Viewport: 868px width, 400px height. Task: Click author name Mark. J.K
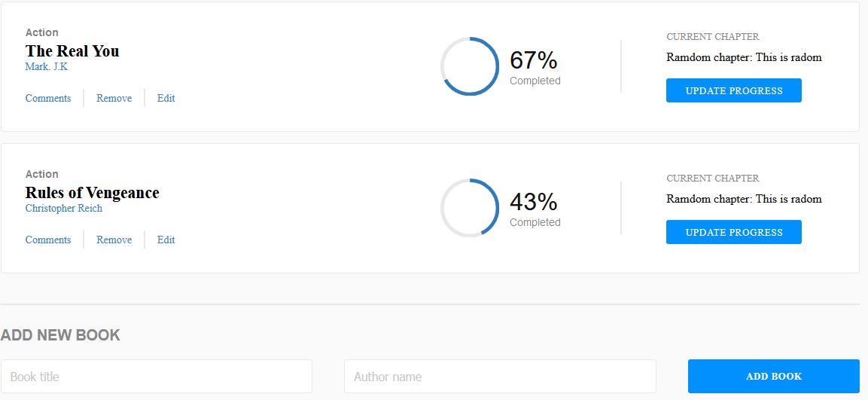coord(47,66)
